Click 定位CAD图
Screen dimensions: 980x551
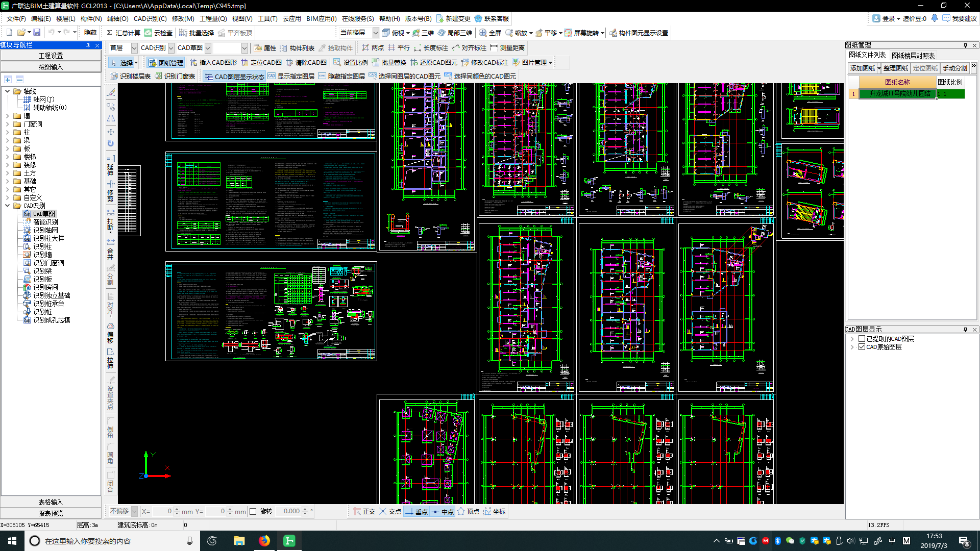pyautogui.click(x=261, y=63)
